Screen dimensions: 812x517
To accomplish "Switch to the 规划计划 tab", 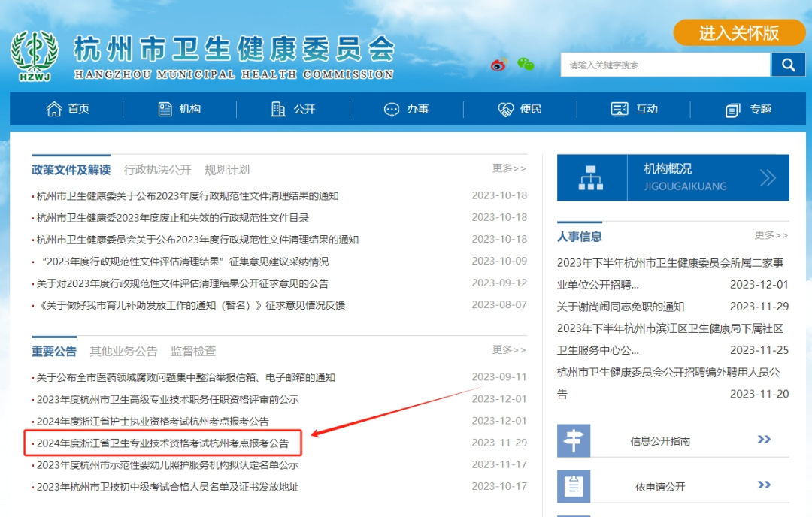I will pyautogui.click(x=227, y=170).
